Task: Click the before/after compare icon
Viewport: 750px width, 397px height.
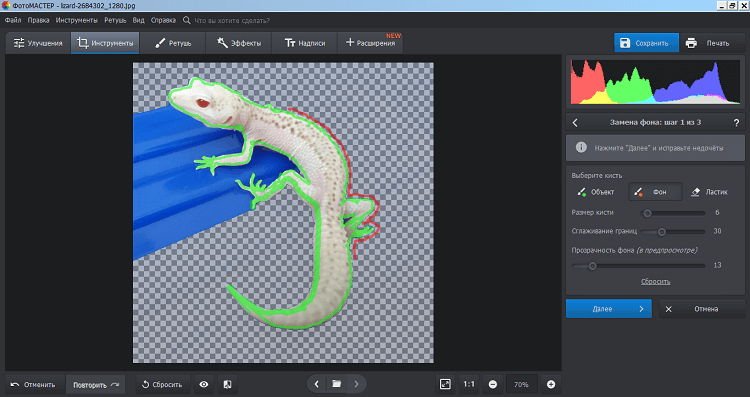Action: 228,384
